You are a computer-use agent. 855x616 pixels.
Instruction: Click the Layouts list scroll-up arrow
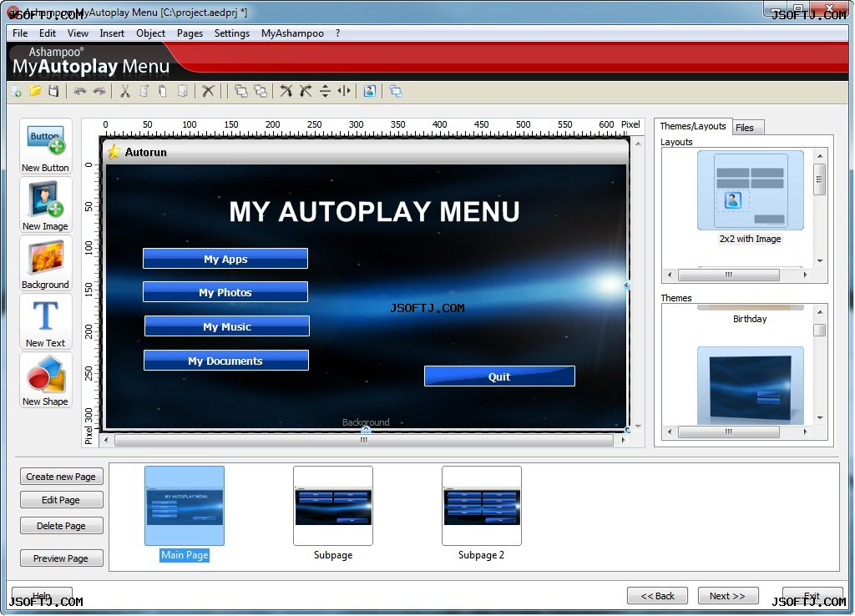point(820,156)
